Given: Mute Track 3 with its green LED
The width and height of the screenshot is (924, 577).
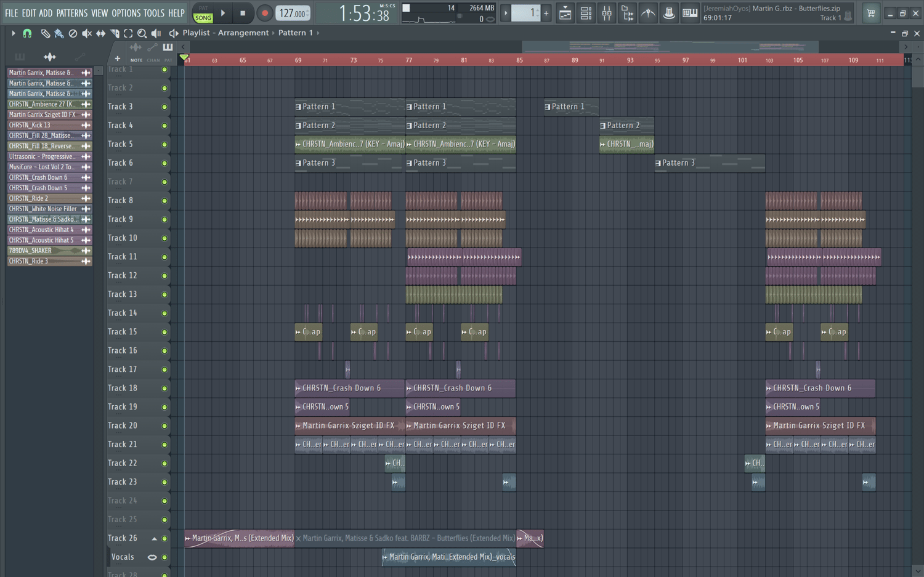Looking at the screenshot, I should [x=164, y=107].
